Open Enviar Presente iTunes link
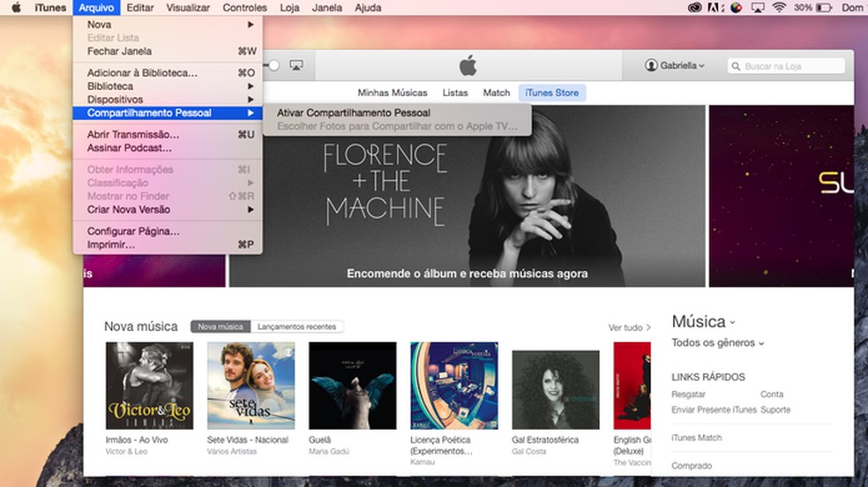Screen dimensions: 868x487 [x=715, y=409]
